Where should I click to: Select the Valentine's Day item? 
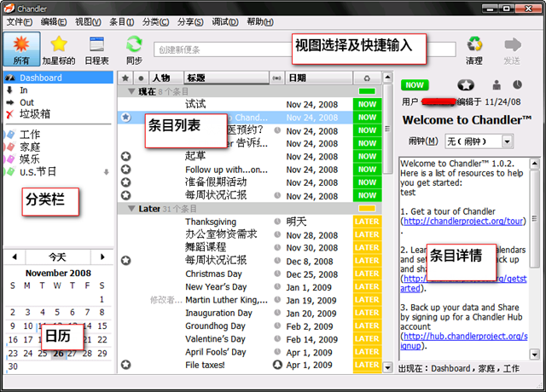pos(215,339)
